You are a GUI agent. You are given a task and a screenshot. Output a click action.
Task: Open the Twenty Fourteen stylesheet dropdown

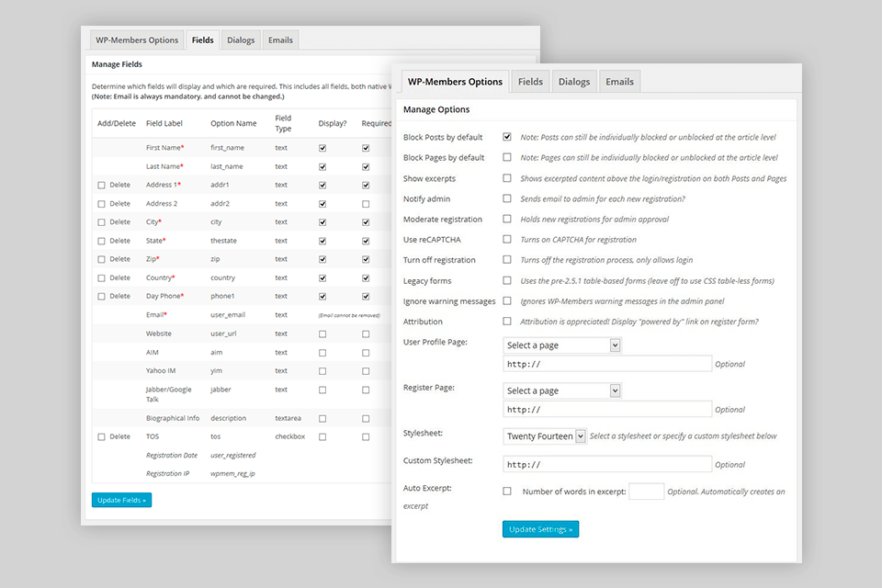(545, 436)
